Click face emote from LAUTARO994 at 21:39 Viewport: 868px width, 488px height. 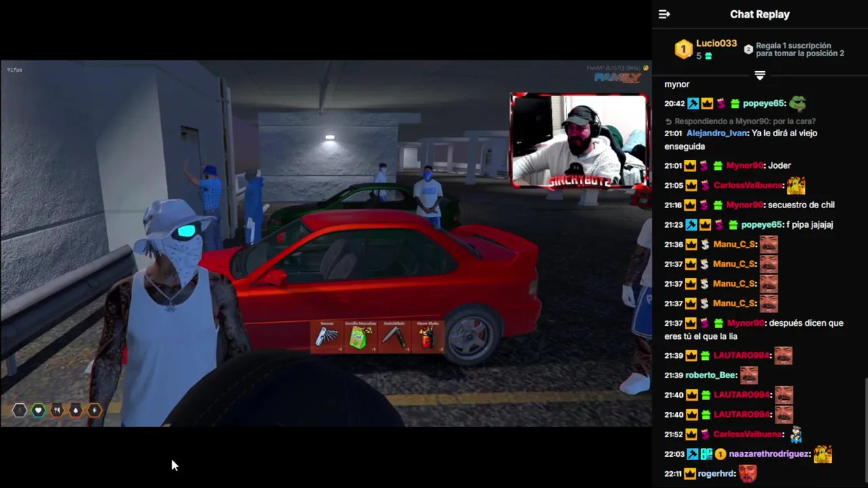pos(783,355)
